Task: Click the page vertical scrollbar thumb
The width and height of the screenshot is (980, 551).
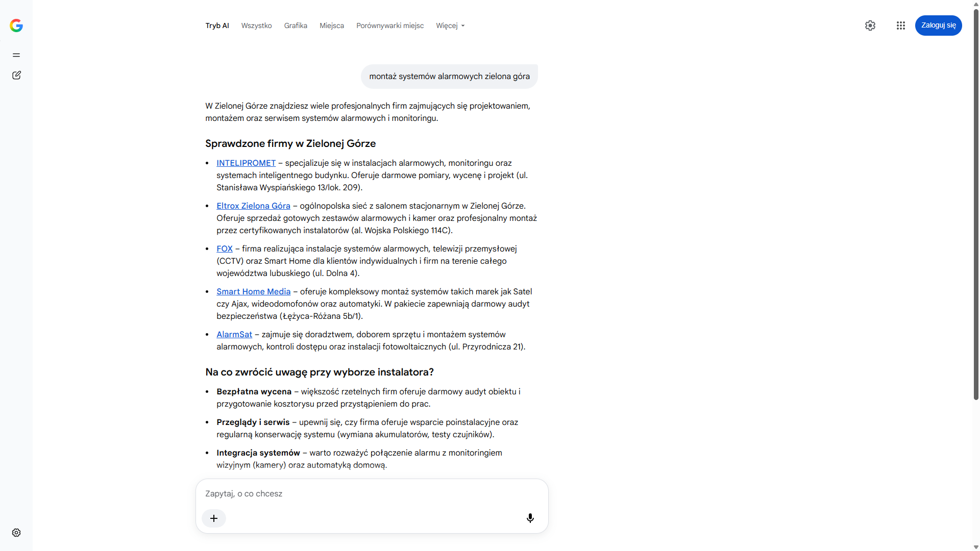Action: [x=976, y=204]
